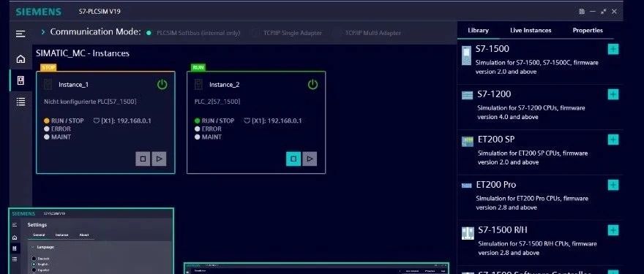This screenshot has height=274, width=644.
Task: Click the S7-1200 library entry title
Action: coord(494,94)
